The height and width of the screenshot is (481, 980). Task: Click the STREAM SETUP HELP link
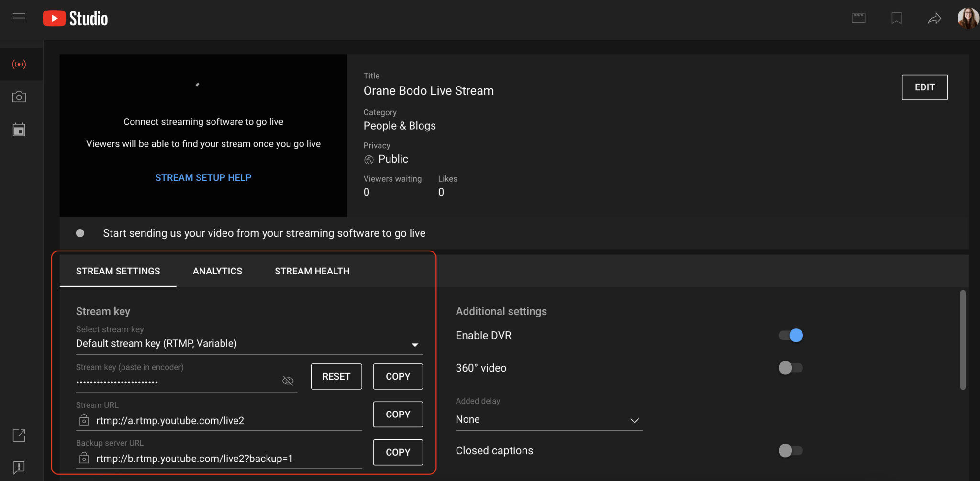click(x=203, y=178)
